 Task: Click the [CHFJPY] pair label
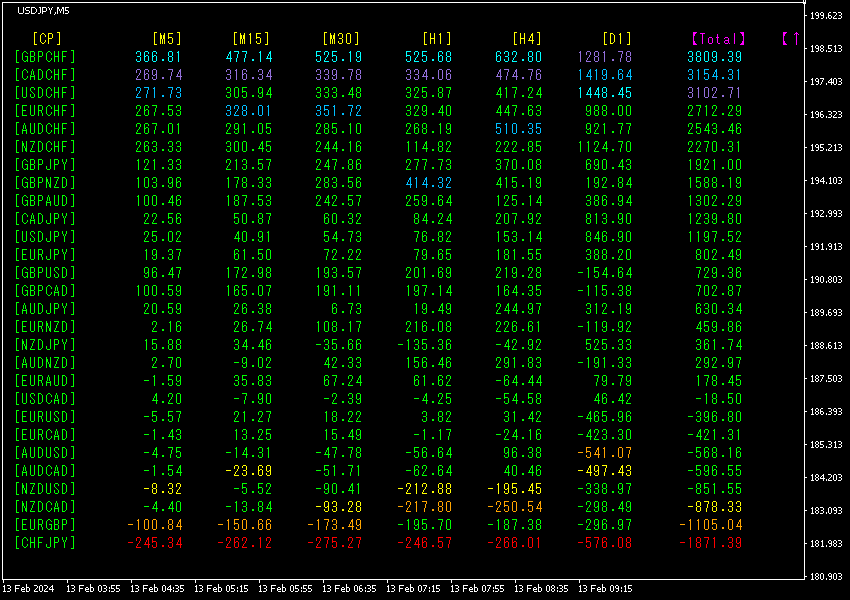(x=45, y=543)
